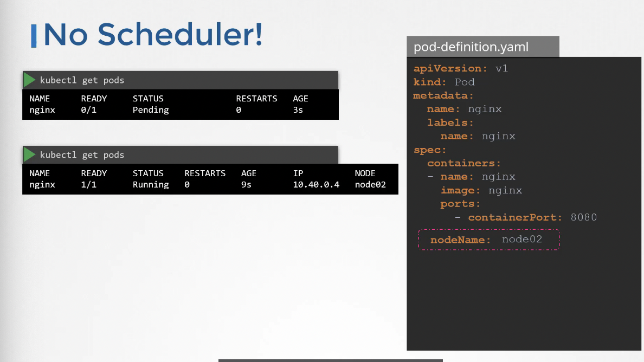
Task: Click the "spec:" line in the YAML
Action: coord(430,150)
